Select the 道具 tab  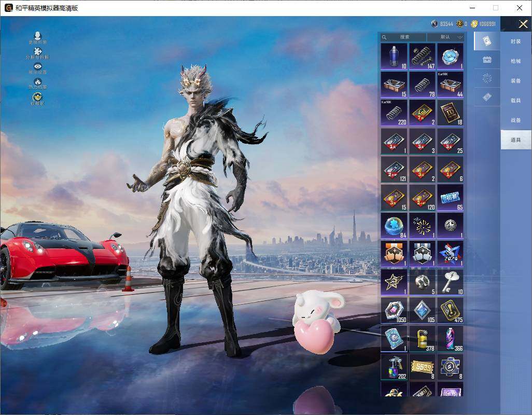516,140
